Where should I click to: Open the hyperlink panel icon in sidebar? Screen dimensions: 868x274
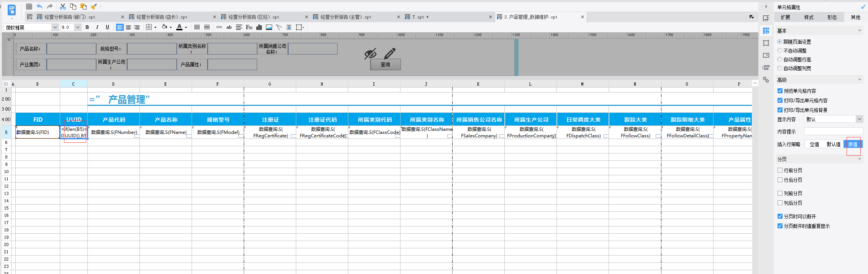click(766, 80)
